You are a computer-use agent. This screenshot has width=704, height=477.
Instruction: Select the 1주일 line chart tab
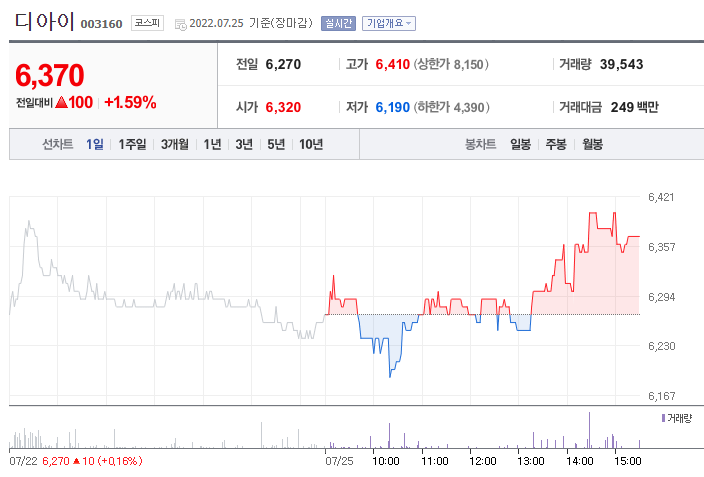[132, 144]
